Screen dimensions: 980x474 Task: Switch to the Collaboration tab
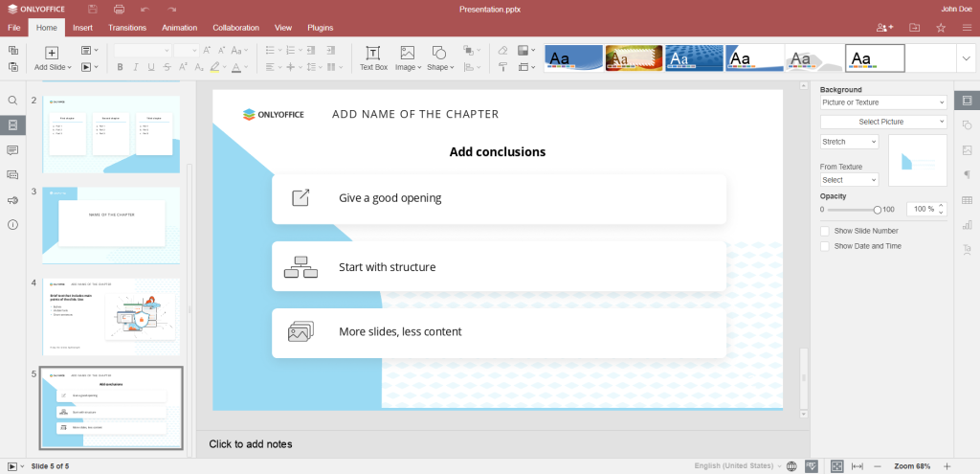click(x=235, y=28)
